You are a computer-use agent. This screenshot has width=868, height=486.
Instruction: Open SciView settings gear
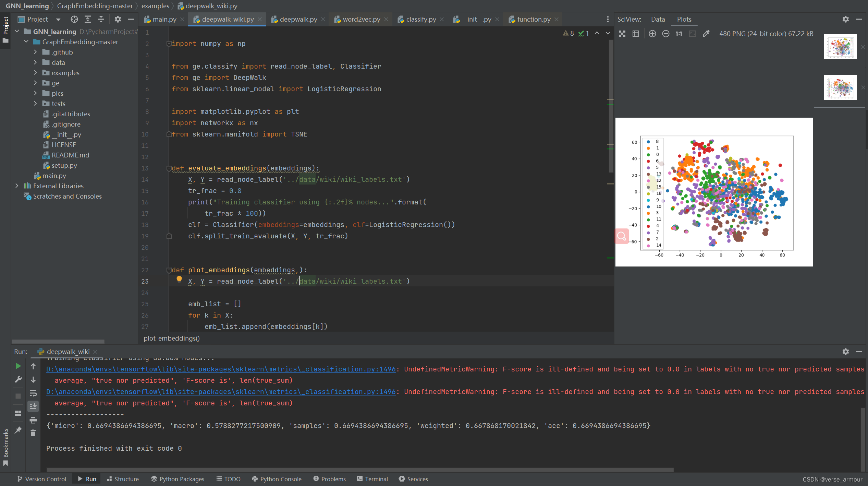[846, 20]
